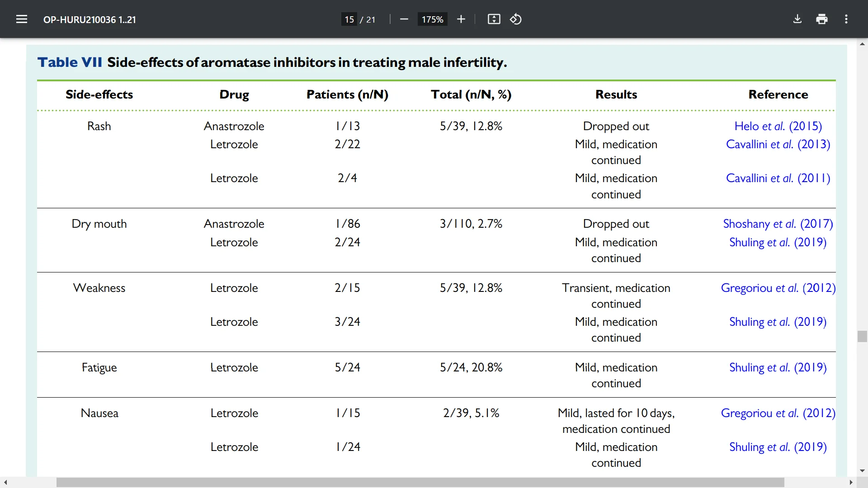Click 5/39, 12.8% total in Weakness row
The height and width of the screenshot is (488, 868).
click(471, 288)
